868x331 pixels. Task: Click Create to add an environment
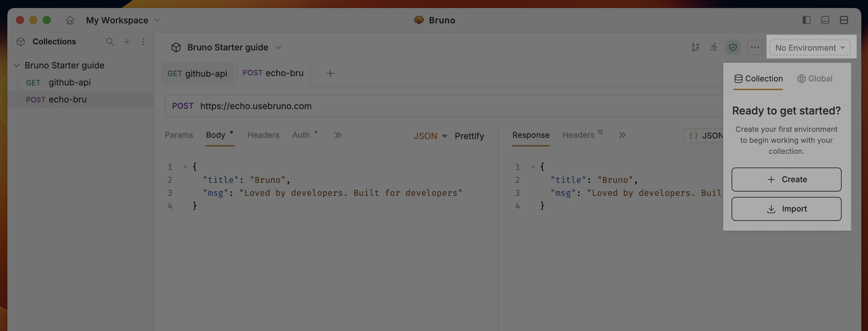(x=787, y=179)
